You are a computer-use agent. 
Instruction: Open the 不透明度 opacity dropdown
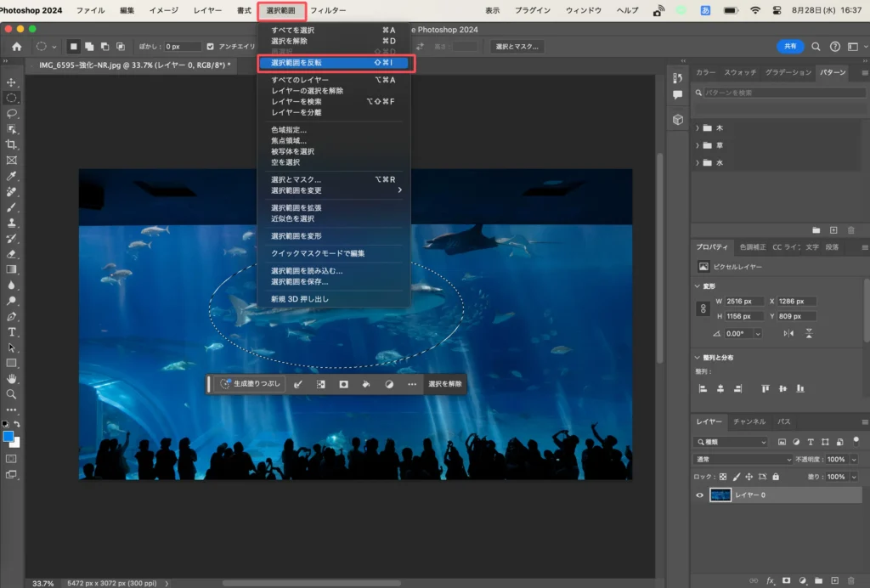click(x=854, y=459)
